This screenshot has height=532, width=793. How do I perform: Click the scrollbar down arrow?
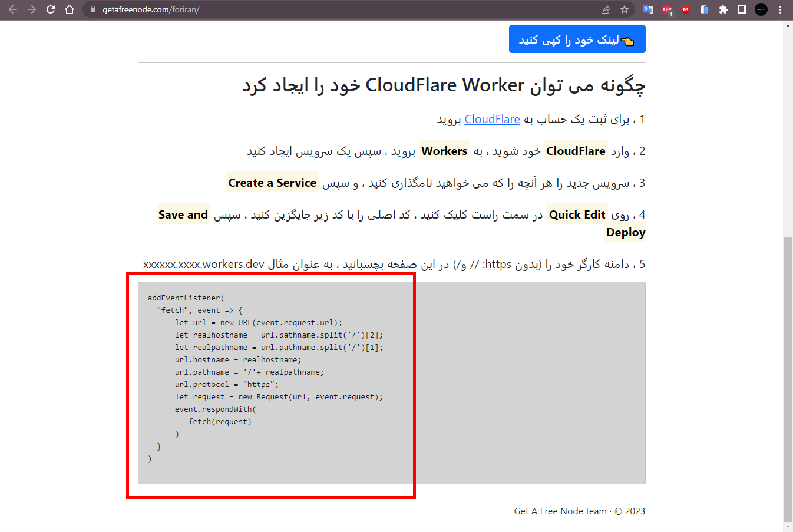(788, 527)
